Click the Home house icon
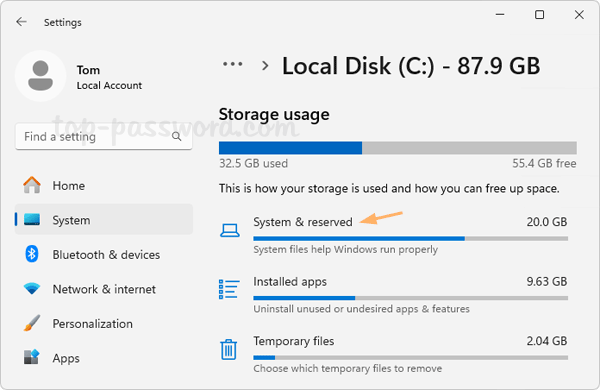Screen dimensions: 600x390 click(x=32, y=185)
